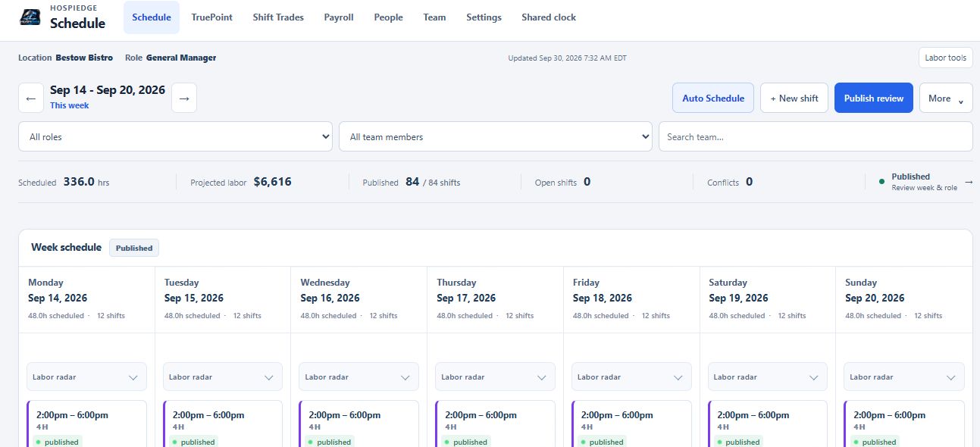Expand Monday's Labor radar

click(x=86, y=377)
